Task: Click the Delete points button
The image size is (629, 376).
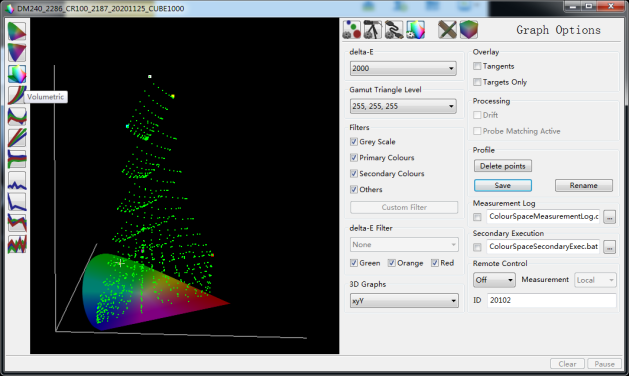Action: click(x=503, y=166)
